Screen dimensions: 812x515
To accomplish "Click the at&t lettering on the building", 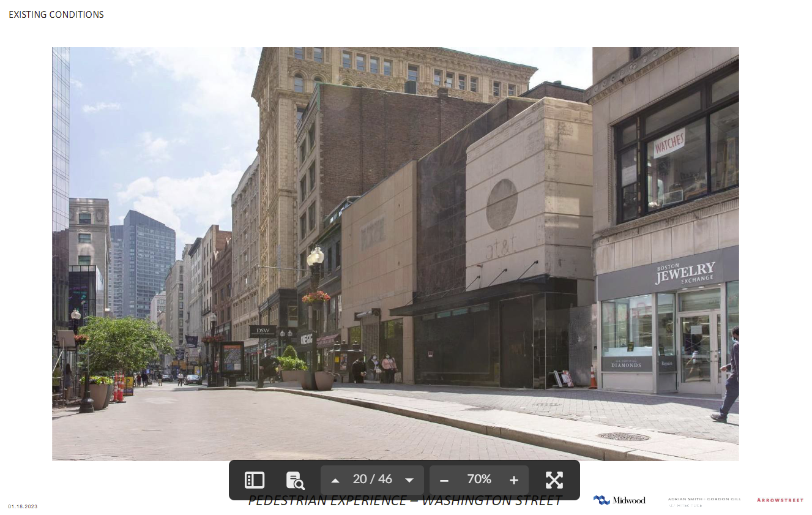I will pos(501,248).
